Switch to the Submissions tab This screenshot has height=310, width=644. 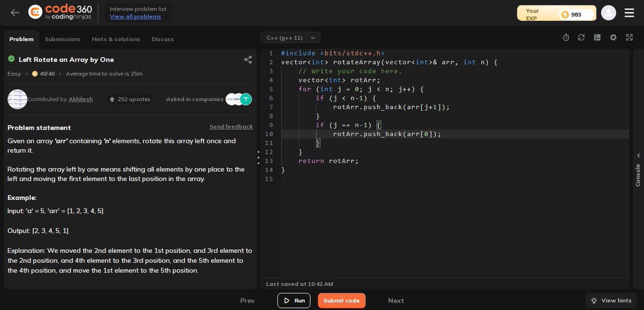click(62, 39)
